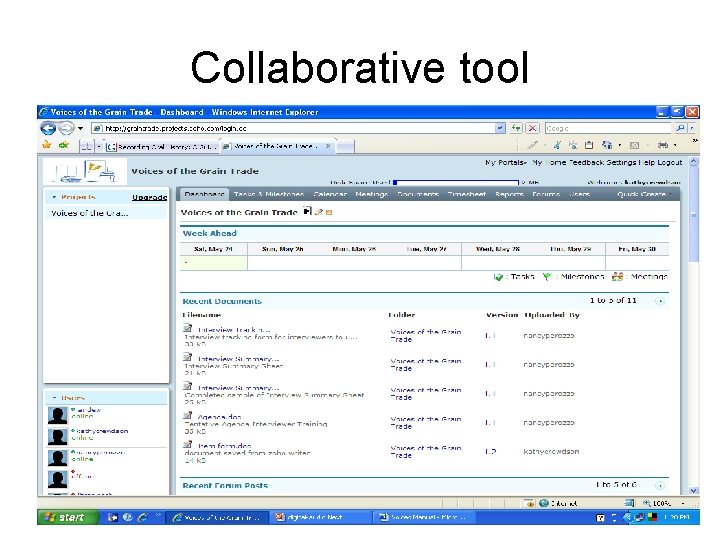The image size is (720, 540).
Task: Click the browser address bar URL field
Action: pos(294,128)
